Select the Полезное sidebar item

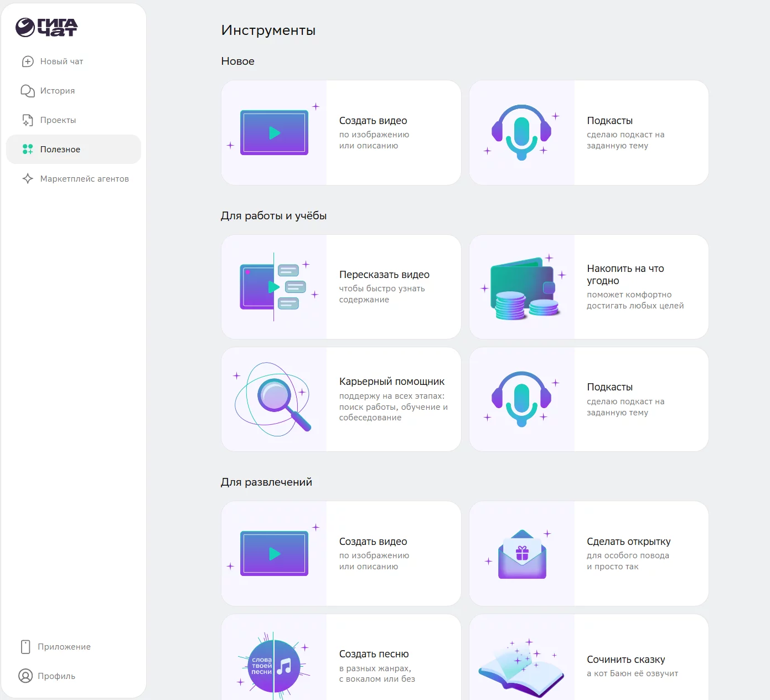(60, 150)
